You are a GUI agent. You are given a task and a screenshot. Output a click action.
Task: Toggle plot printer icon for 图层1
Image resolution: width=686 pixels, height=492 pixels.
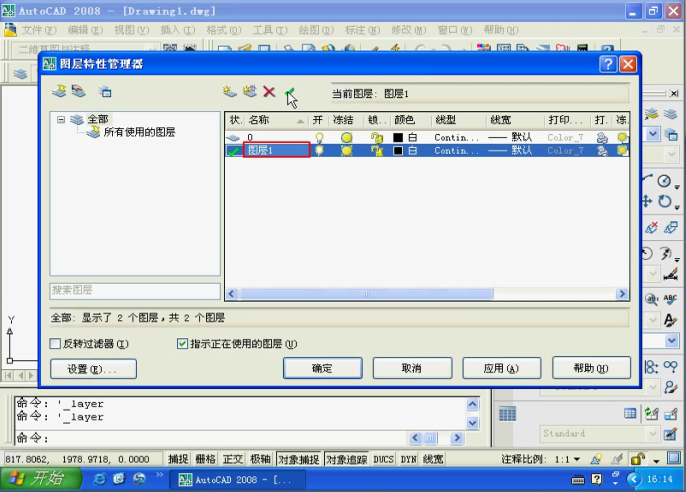pyautogui.click(x=602, y=150)
